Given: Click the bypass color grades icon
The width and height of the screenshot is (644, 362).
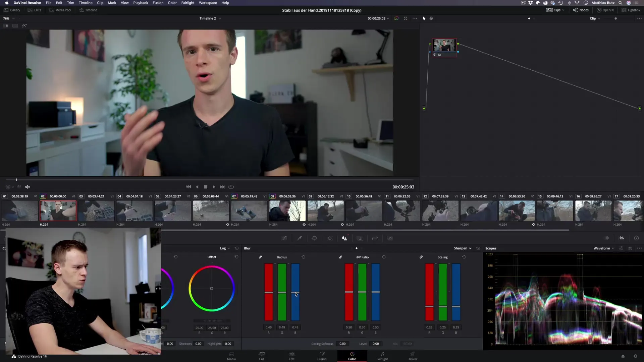Looking at the screenshot, I should (396, 18).
